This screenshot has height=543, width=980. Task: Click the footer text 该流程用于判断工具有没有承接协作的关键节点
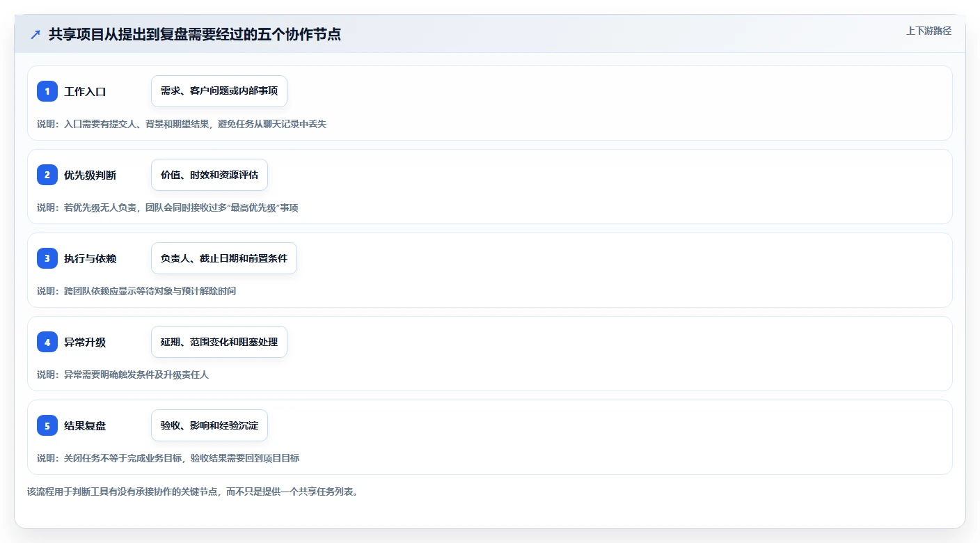192,491
